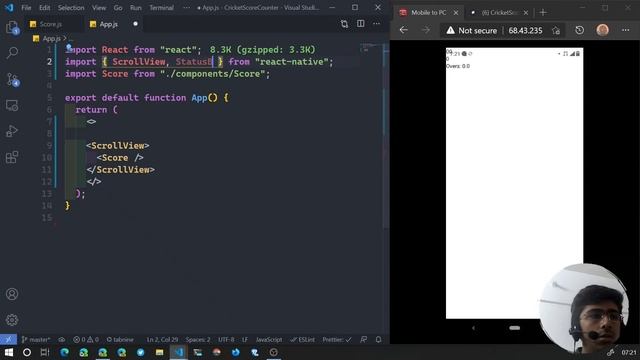The height and width of the screenshot is (360, 640).
Task: Split the editor to the right
Action: tap(360, 24)
